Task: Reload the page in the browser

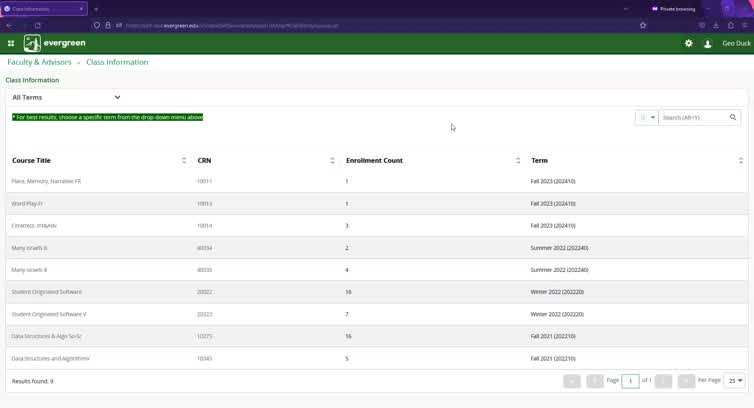Action: pyautogui.click(x=38, y=25)
